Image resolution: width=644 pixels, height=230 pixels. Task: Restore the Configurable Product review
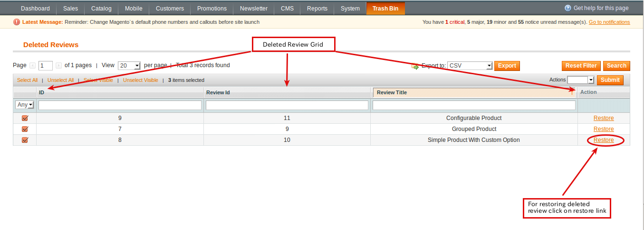coord(604,118)
